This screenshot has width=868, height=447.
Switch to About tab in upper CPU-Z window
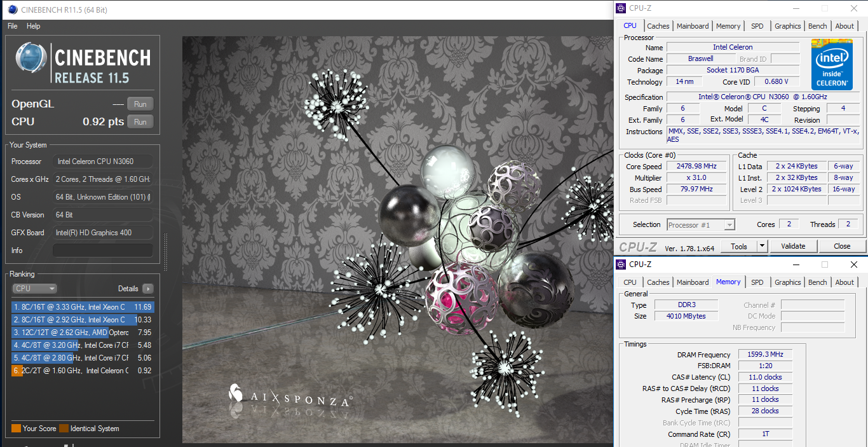coord(844,26)
